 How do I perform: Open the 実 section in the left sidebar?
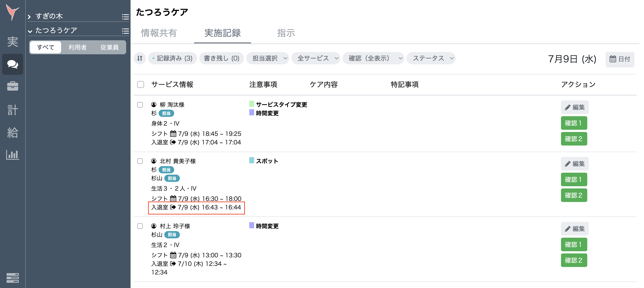(x=12, y=42)
